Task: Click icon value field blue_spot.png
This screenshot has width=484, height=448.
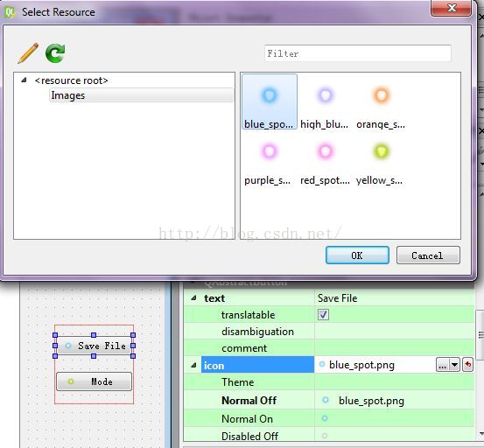Action: click(361, 365)
